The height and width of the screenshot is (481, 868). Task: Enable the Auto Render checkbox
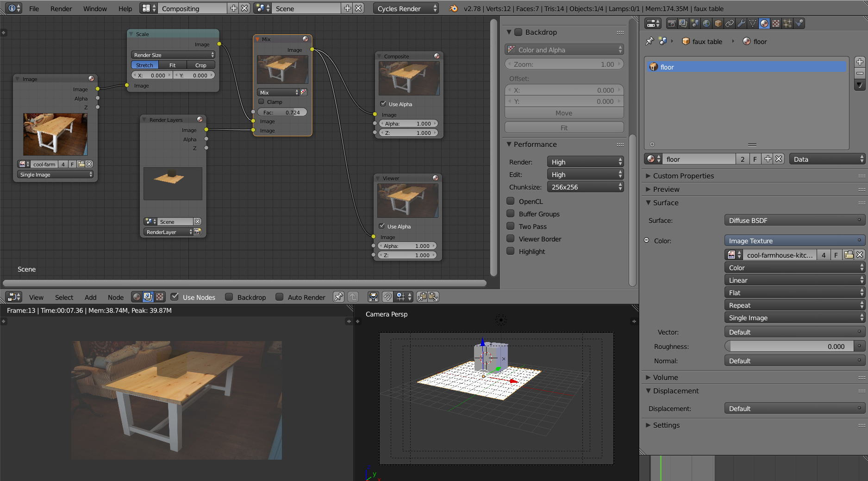[279, 297]
